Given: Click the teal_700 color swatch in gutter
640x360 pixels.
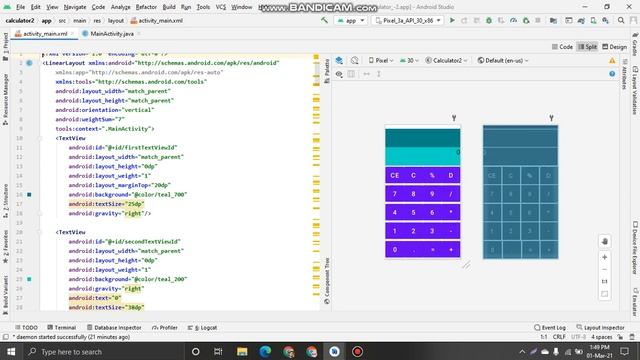Looking at the screenshot, I should 29,195.
